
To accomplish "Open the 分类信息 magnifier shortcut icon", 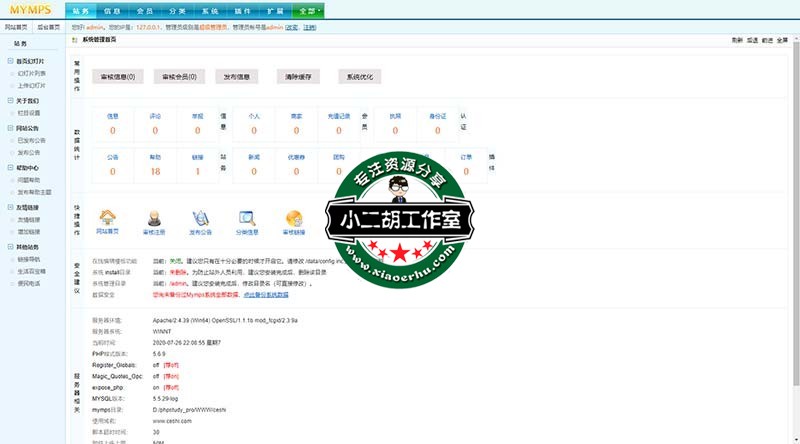I will coord(247,218).
